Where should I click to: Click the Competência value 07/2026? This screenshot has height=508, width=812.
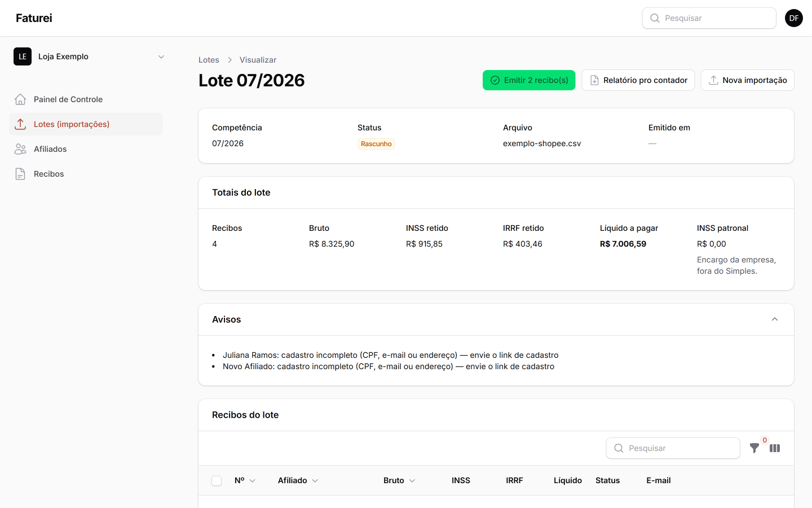228,143
